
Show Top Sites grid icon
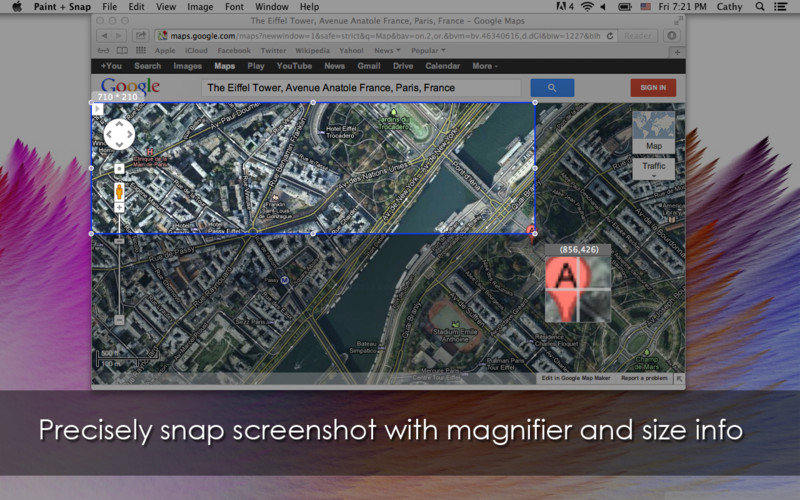[141, 51]
